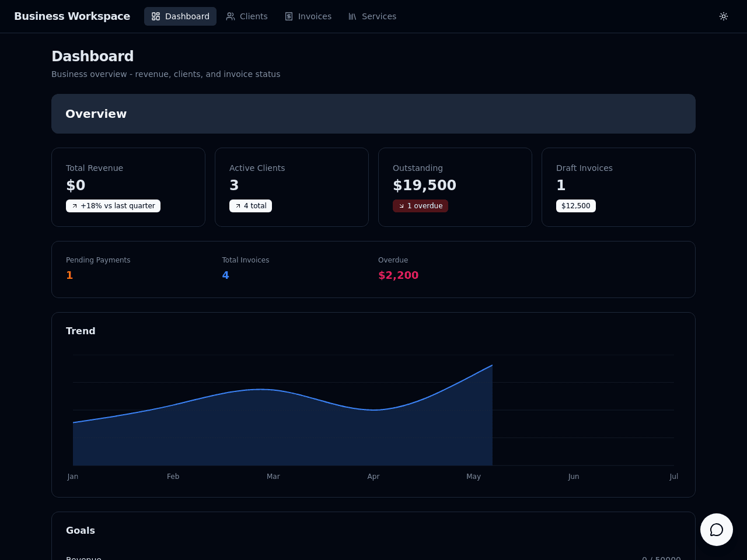Screen dimensions: 747x560
Task: Click the Dashboard grid icon
Action: point(156,16)
